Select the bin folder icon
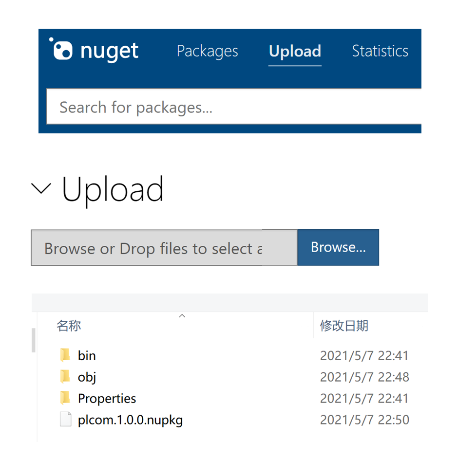This screenshot has width=476, height=459. click(65, 355)
